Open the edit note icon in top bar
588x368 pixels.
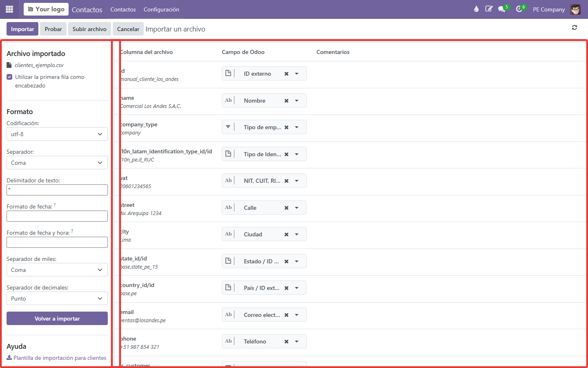(489, 9)
